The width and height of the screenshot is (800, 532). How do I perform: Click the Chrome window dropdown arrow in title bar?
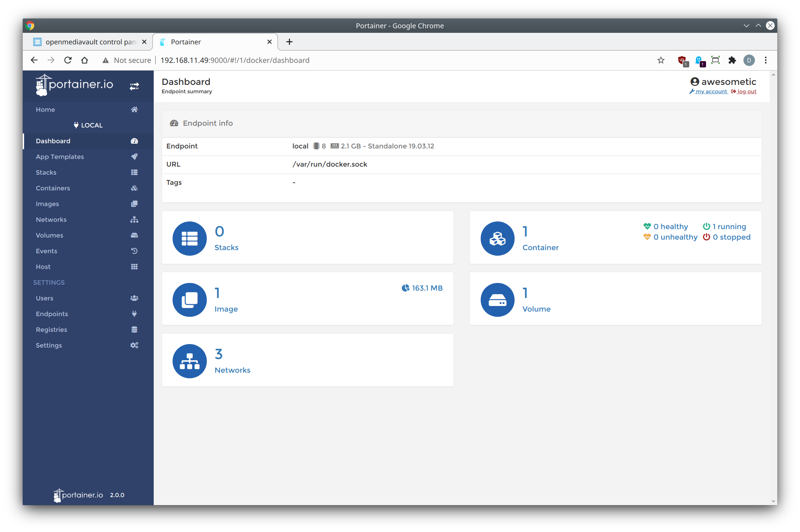pyautogui.click(x=746, y=26)
